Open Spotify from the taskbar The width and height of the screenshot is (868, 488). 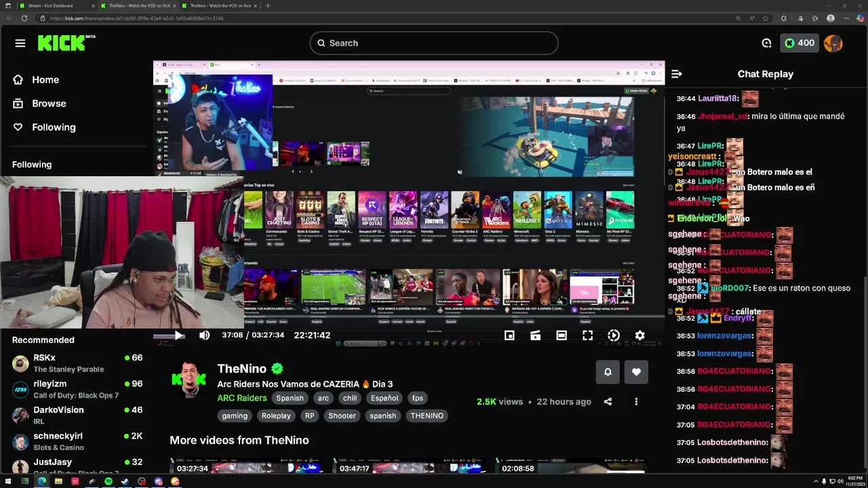108,481
